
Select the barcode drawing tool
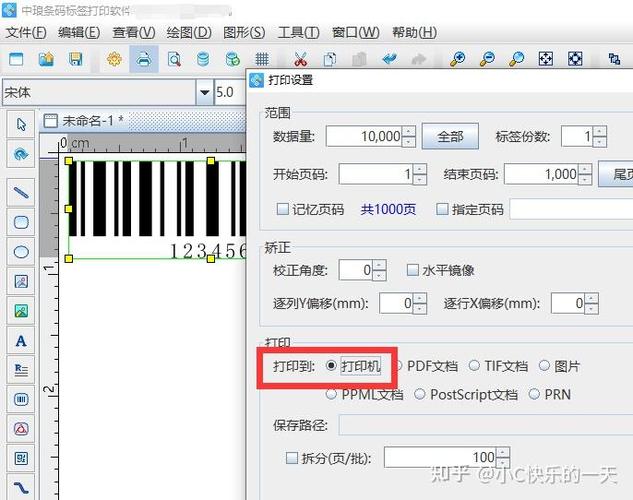coord(21,400)
